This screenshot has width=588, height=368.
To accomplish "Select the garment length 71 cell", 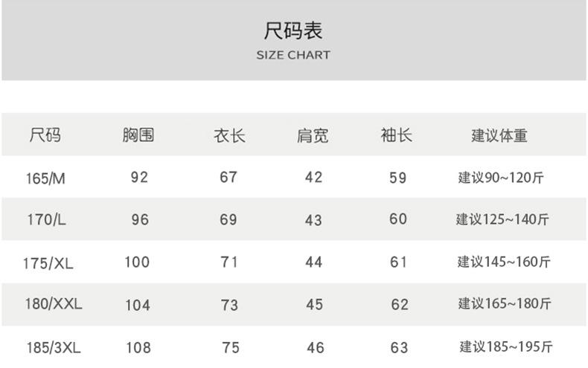I will (x=229, y=262).
